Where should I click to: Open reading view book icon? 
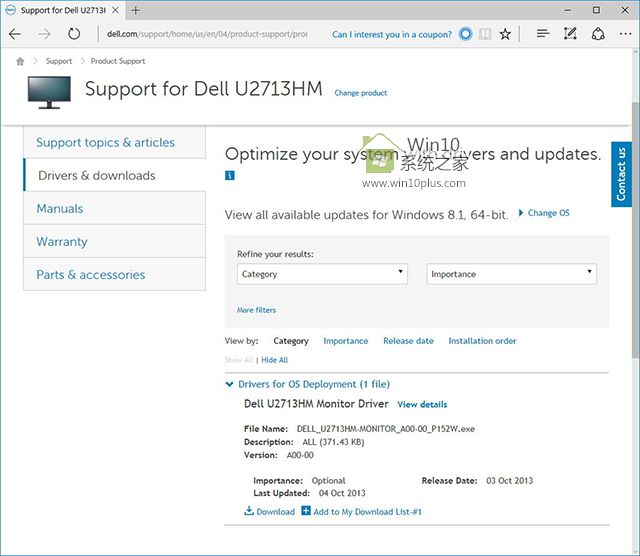485,34
